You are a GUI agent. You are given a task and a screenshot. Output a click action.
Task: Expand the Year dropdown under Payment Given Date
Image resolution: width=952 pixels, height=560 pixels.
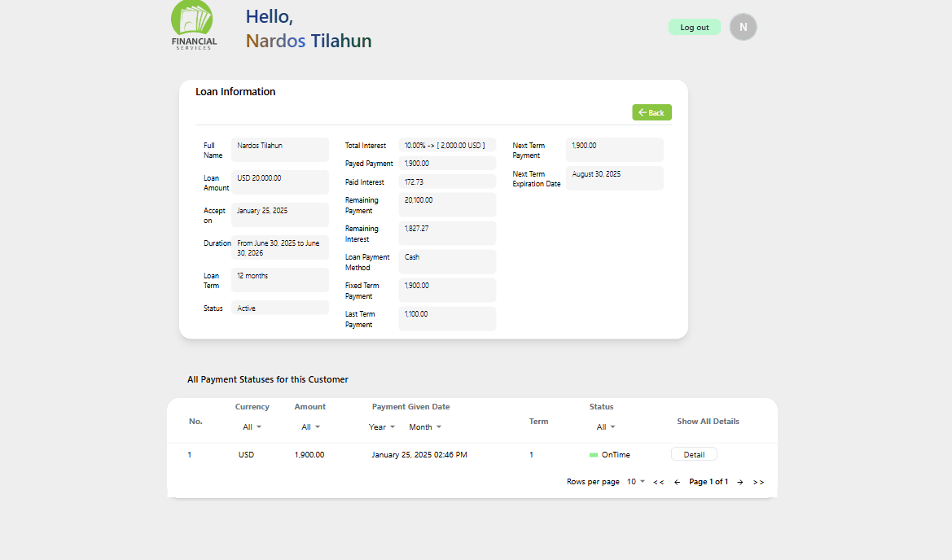coord(382,426)
